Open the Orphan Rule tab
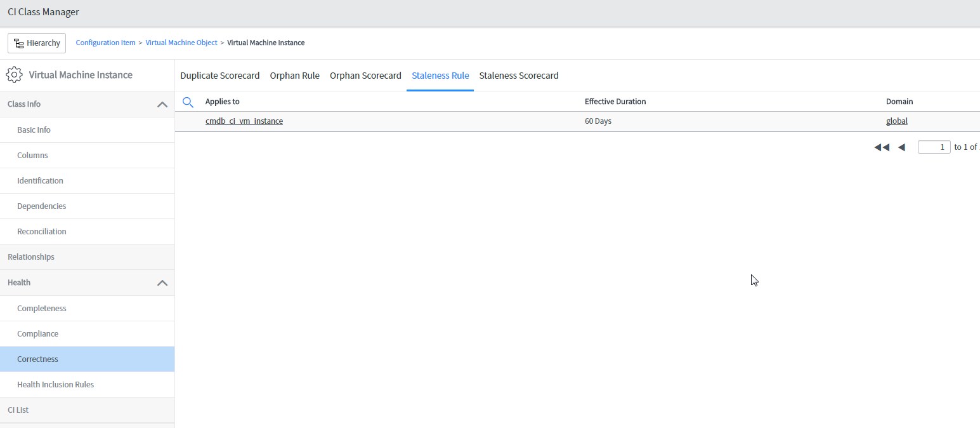Screen dimensions: 980x428 point(294,76)
